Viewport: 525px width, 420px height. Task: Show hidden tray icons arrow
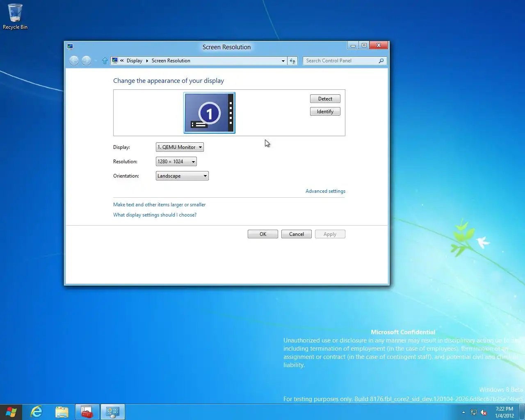point(463,412)
